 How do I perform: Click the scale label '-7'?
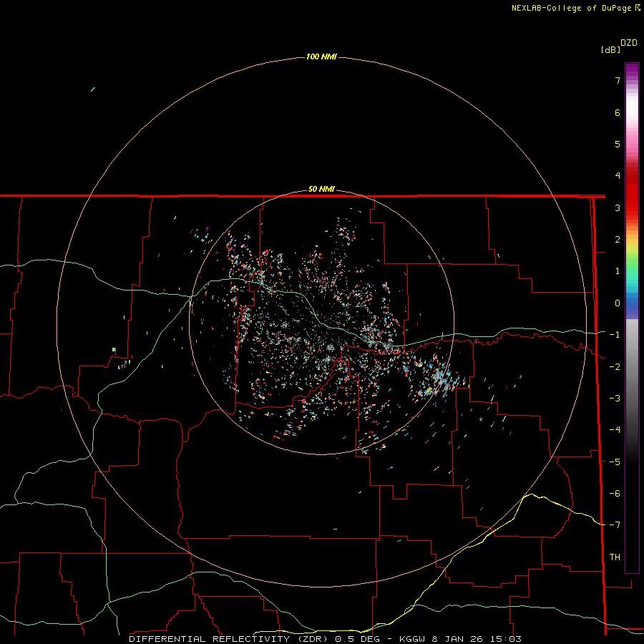point(615,525)
